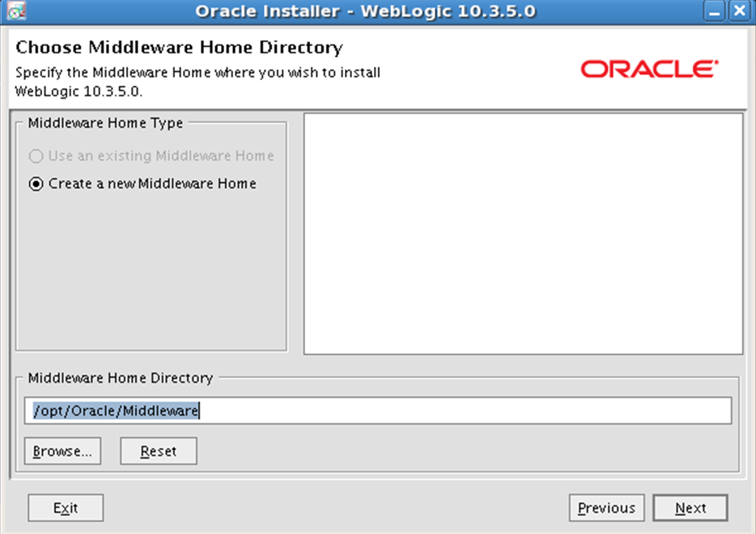The image size is (756, 534).
Task: Click the Reset button
Action: click(x=159, y=451)
